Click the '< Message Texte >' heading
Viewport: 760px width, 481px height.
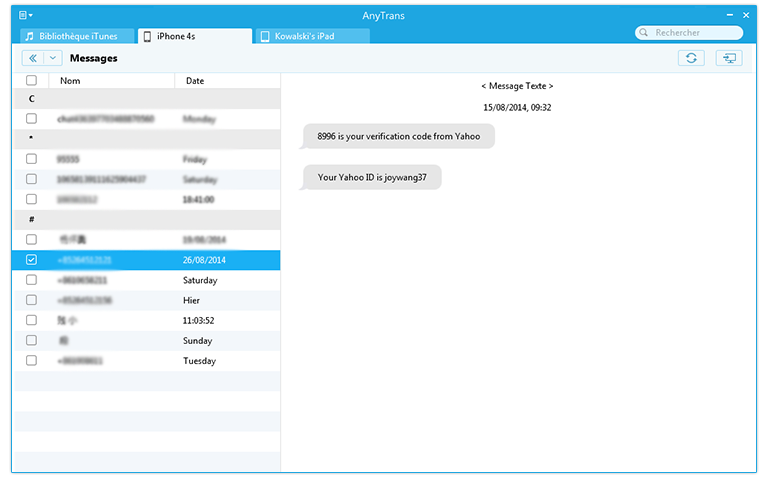coord(517,86)
